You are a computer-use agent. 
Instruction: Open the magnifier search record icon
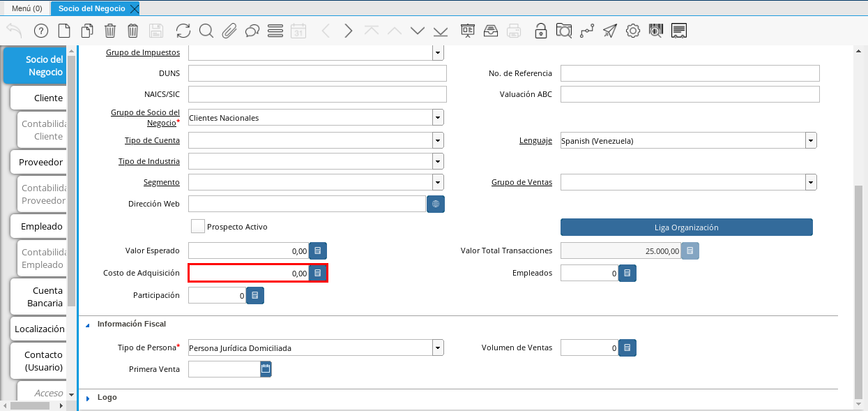(x=206, y=31)
